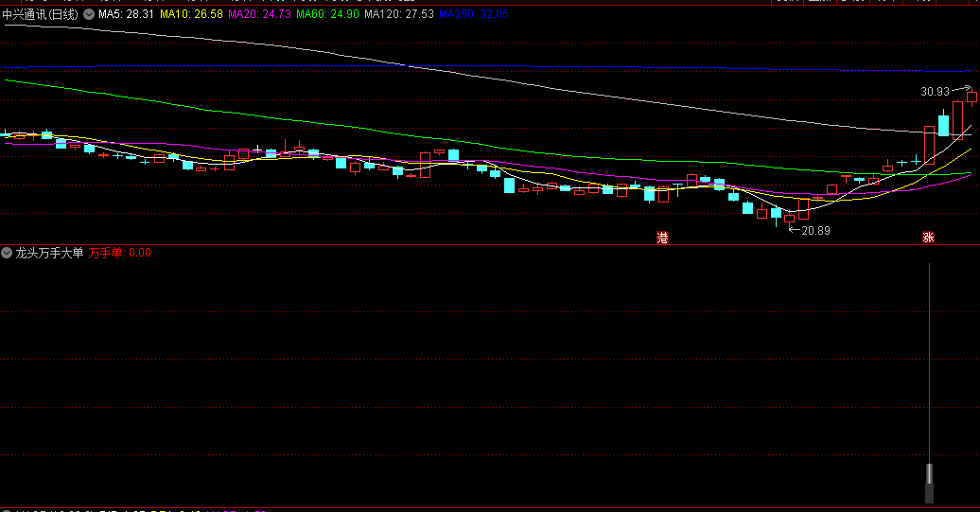Select the 中兴通讯(日线) chart title
The height and width of the screenshot is (512, 980).
pos(40,14)
